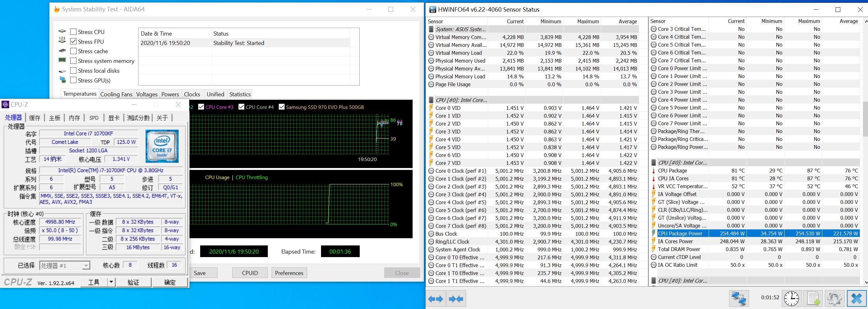The image size is (868, 309).
Task: Click the CPU Throttling graph label
Action: tap(252, 177)
